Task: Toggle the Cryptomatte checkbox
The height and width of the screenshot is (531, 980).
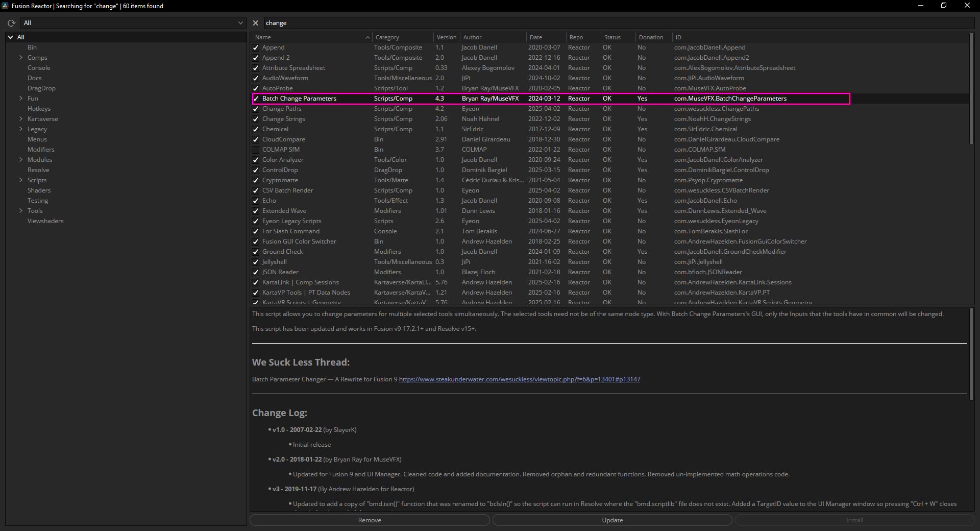Action: [x=256, y=180]
